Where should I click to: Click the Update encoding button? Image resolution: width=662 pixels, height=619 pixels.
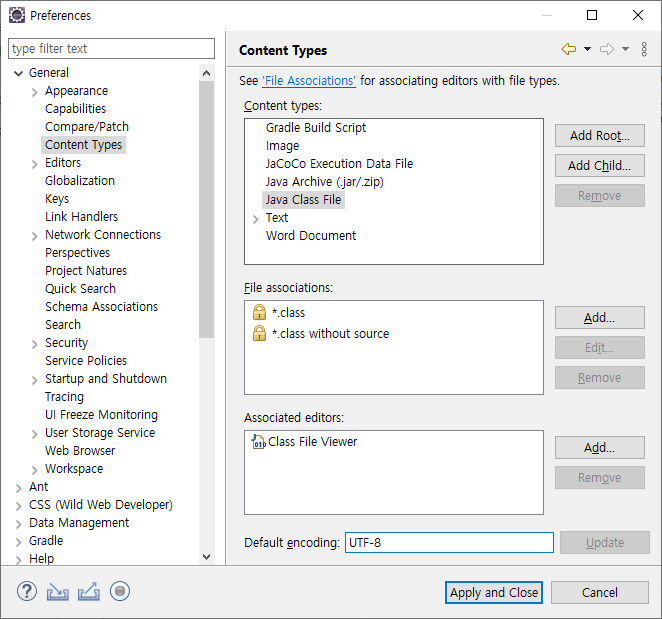(605, 543)
